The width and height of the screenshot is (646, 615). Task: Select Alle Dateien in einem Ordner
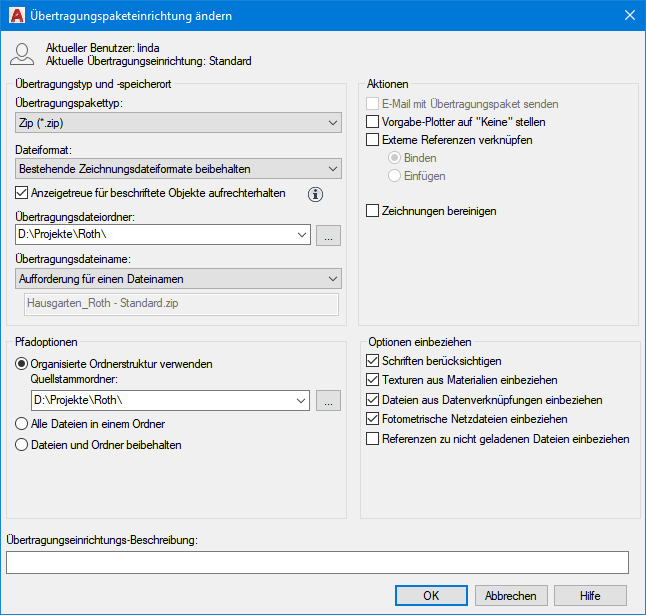coord(23,424)
